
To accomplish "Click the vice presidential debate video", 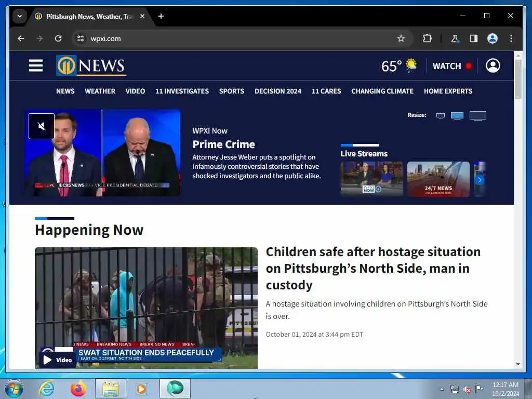I will point(102,153).
